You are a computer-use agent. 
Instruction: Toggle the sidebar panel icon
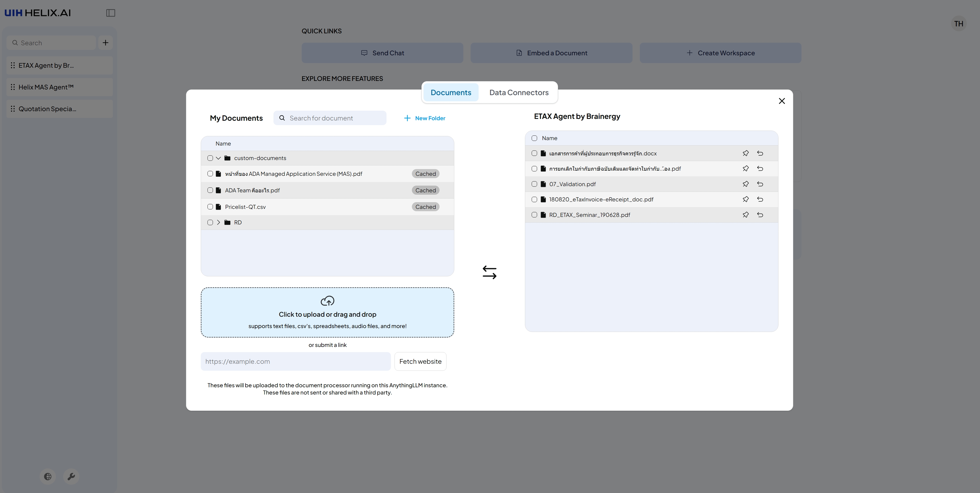(111, 13)
